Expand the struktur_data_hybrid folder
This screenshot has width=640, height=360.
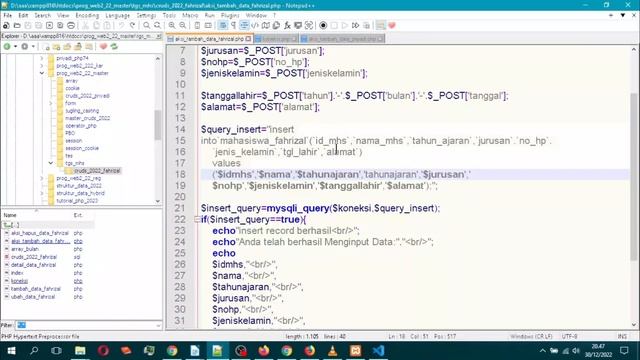(42, 193)
